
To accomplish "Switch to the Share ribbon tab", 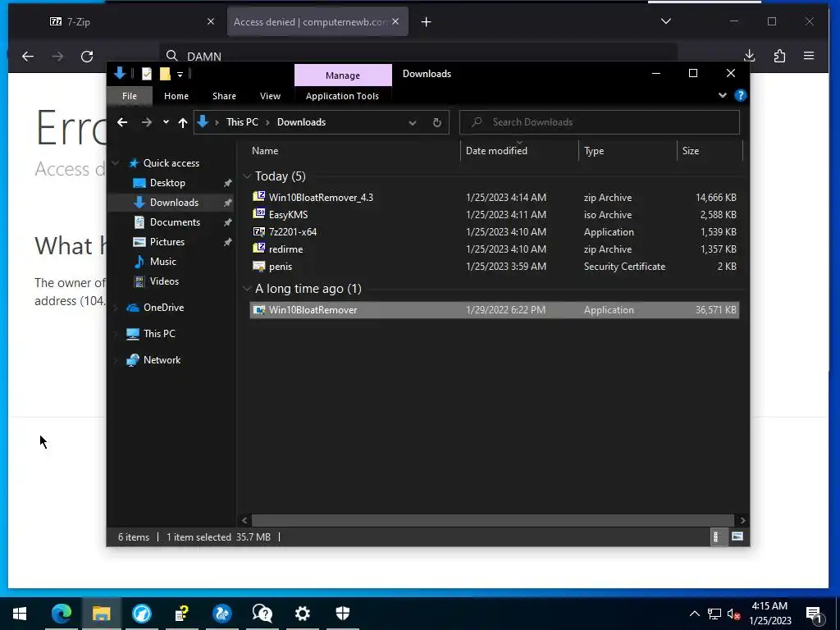I will [224, 96].
